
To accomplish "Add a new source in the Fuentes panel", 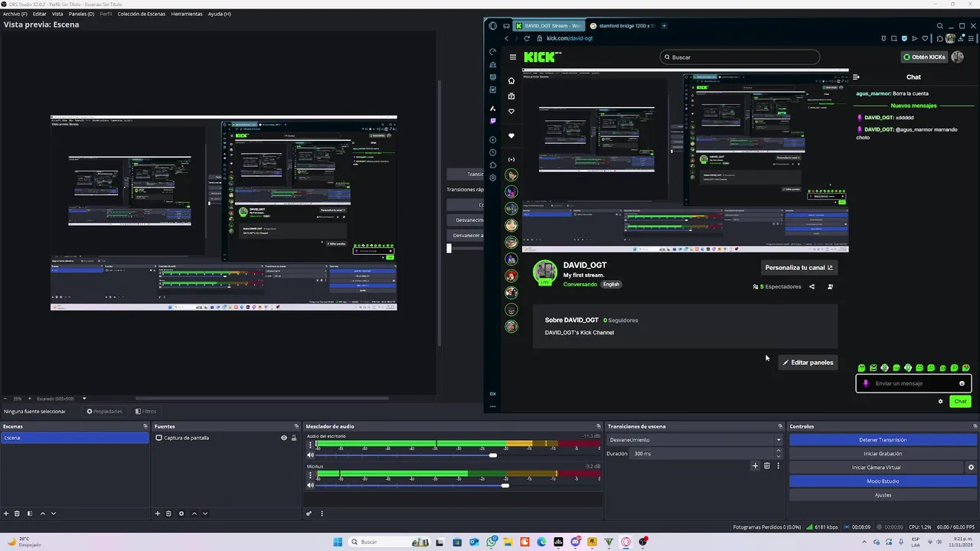I will [x=158, y=514].
